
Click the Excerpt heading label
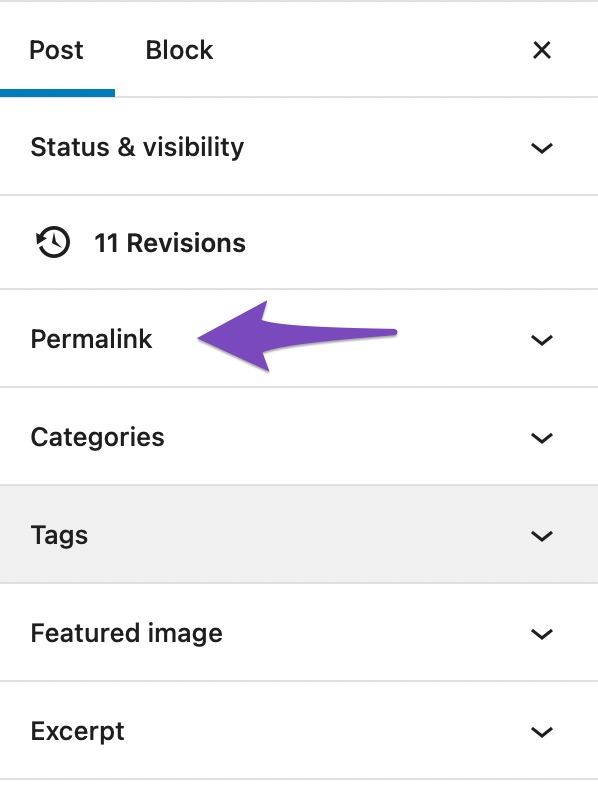coord(77,731)
